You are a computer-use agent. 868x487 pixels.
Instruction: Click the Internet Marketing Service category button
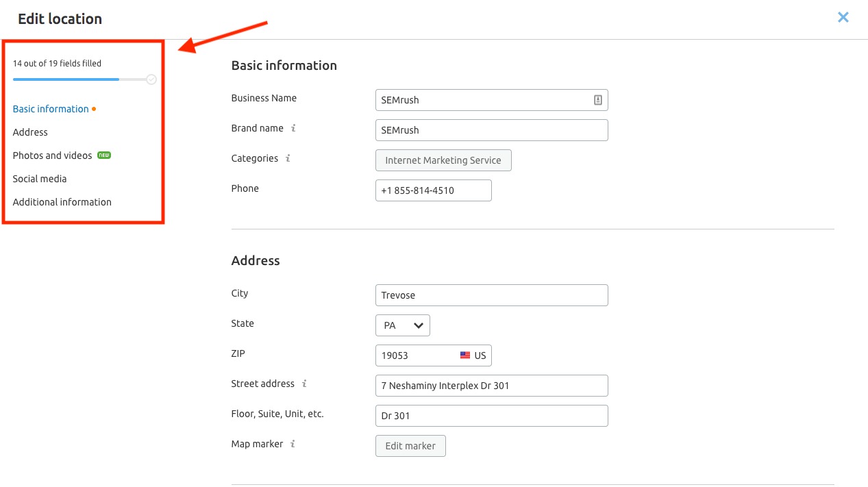pyautogui.click(x=443, y=160)
